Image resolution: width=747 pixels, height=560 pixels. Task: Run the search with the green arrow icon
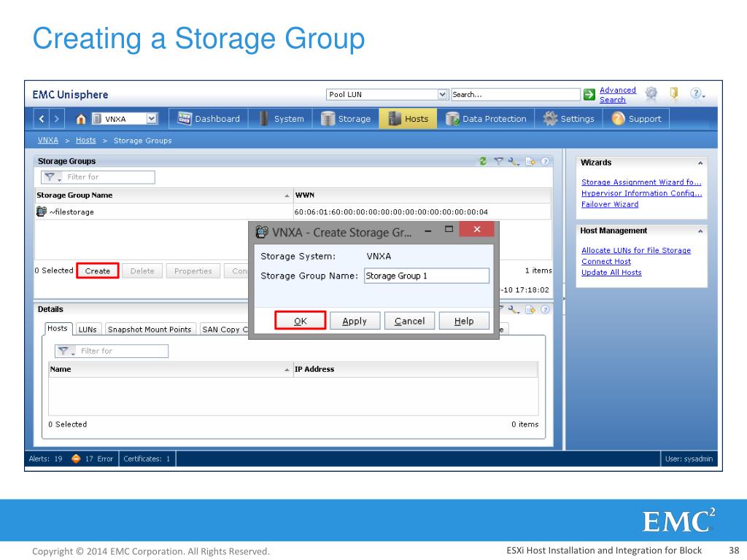(589, 94)
